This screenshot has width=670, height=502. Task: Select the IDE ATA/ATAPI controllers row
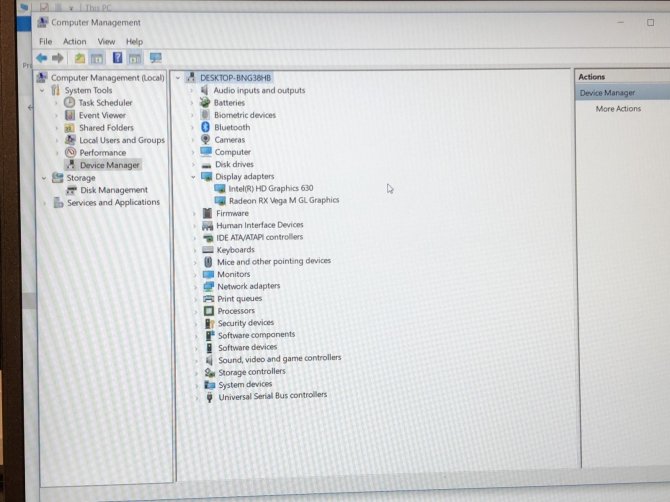pyautogui.click(x=259, y=237)
